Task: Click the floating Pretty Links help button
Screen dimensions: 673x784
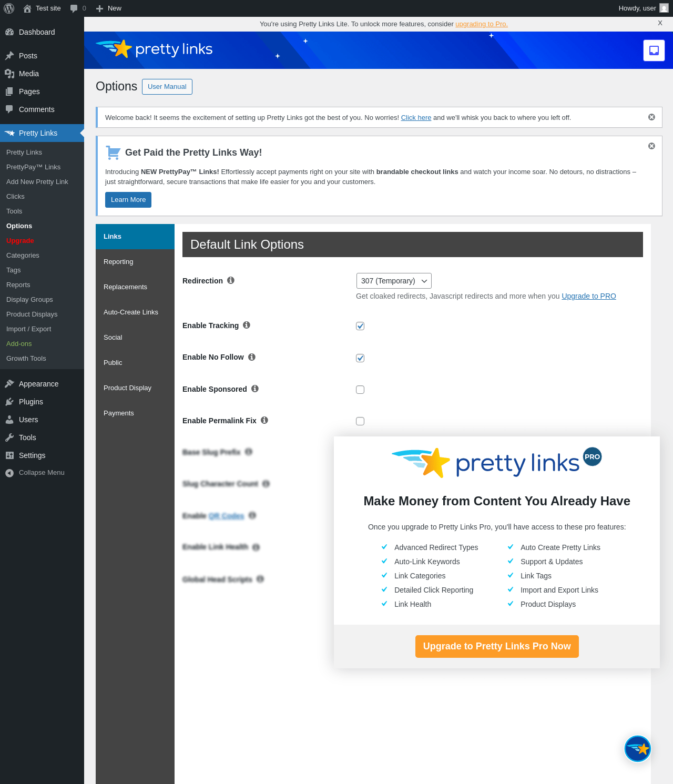Action: [638, 749]
